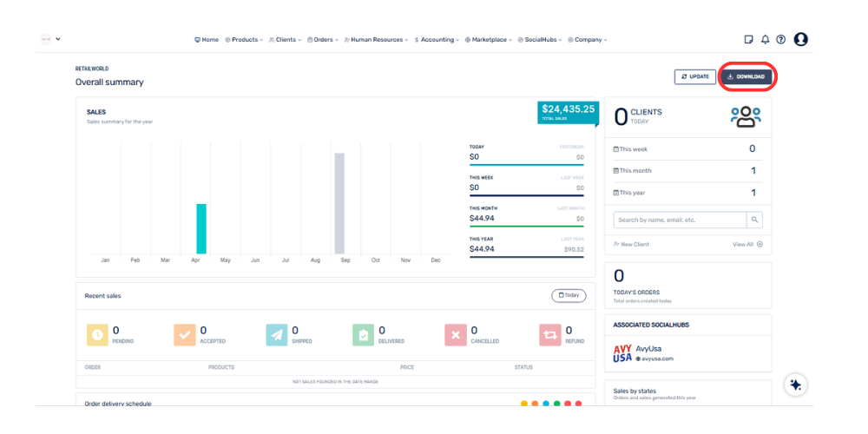The width and height of the screenshot is (868, 434).
Task: Click the Pending orders clock icon
Action: pyautogui.click(x=97, y=335)
